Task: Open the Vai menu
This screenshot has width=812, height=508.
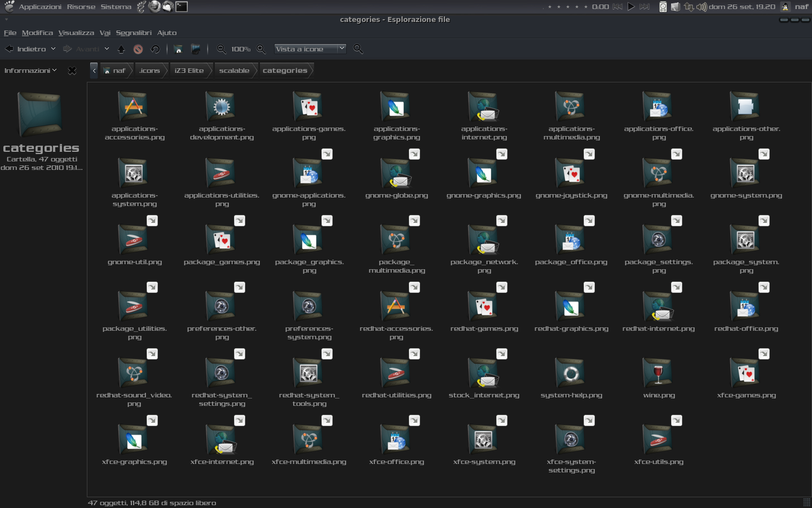Action: (105, 33)
